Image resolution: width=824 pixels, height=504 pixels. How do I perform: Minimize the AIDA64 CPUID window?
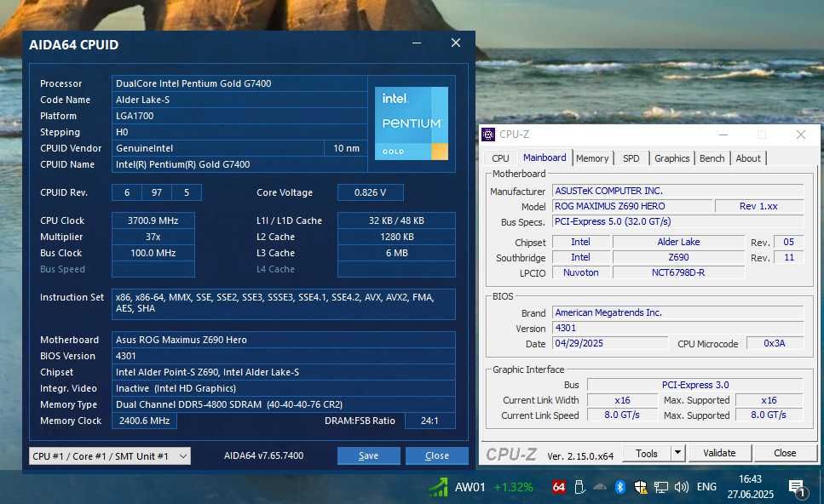[x=417, y=43]
